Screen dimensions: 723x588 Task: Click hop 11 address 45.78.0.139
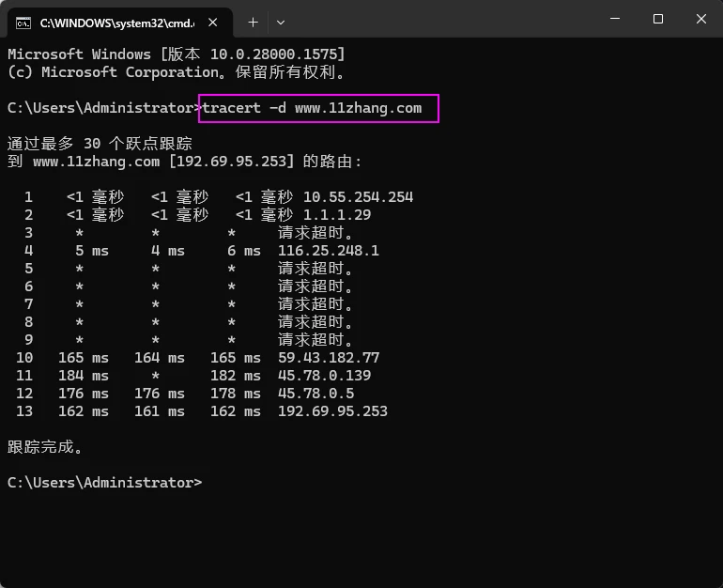tap(324, 376)
